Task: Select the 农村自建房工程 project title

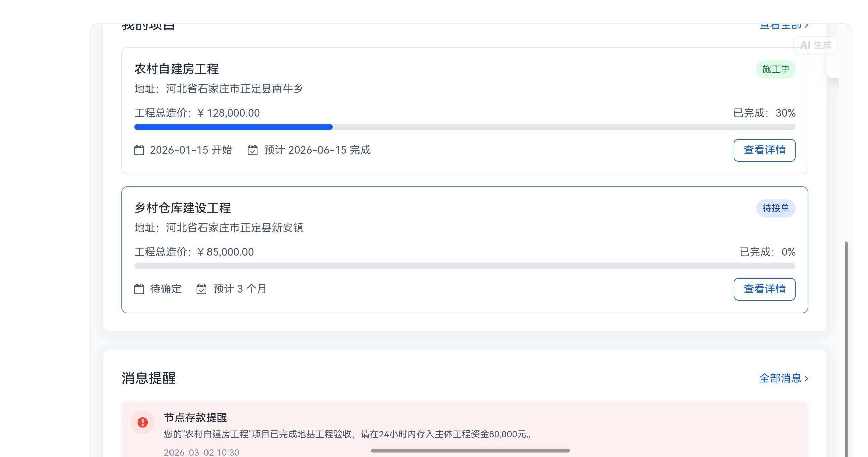Action: click(176, 69)
